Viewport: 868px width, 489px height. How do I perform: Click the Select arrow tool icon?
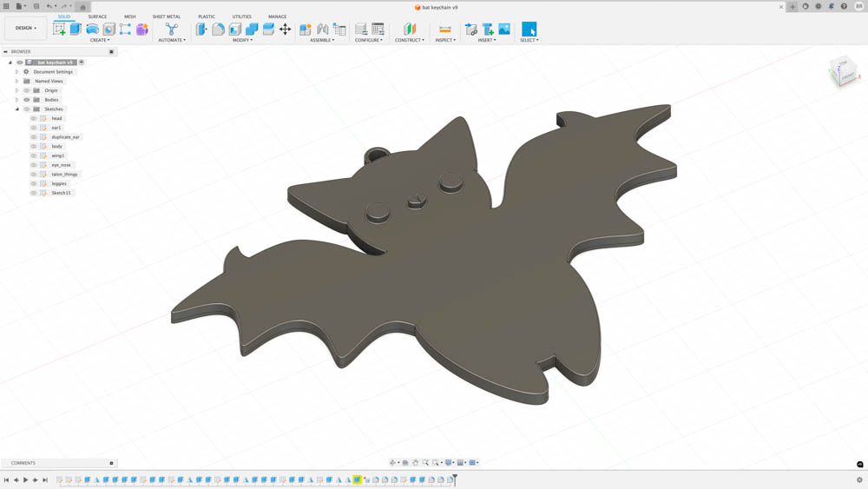[529, 30]
